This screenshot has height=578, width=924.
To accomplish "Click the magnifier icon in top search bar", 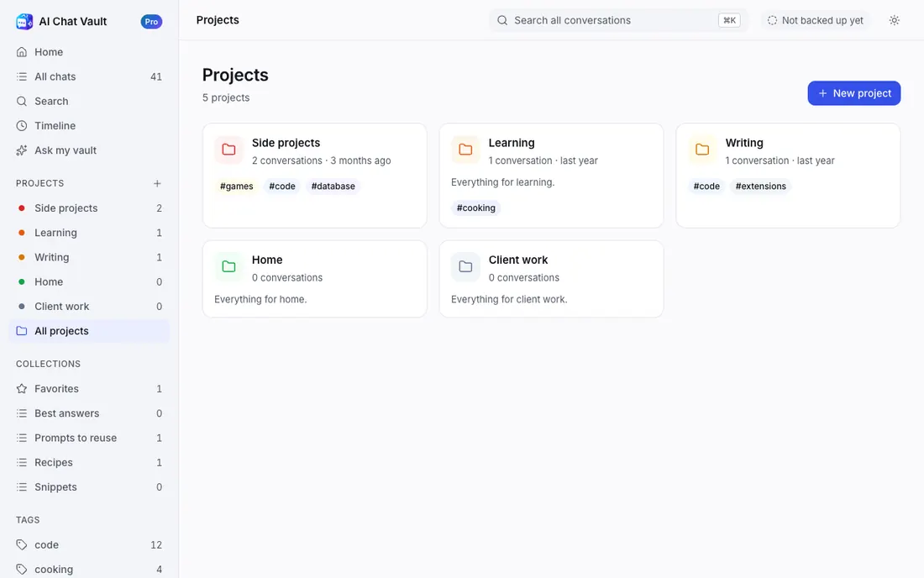I will coord(502,20).
